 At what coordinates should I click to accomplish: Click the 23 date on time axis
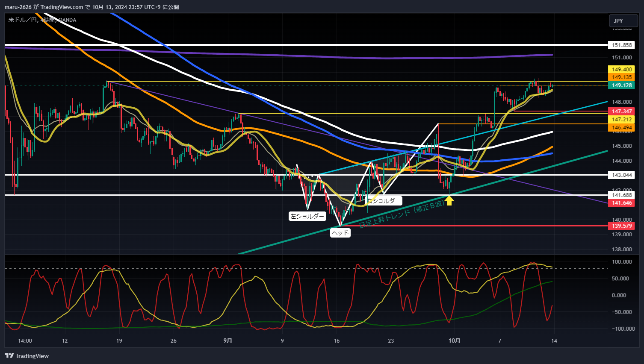[391, 341]
